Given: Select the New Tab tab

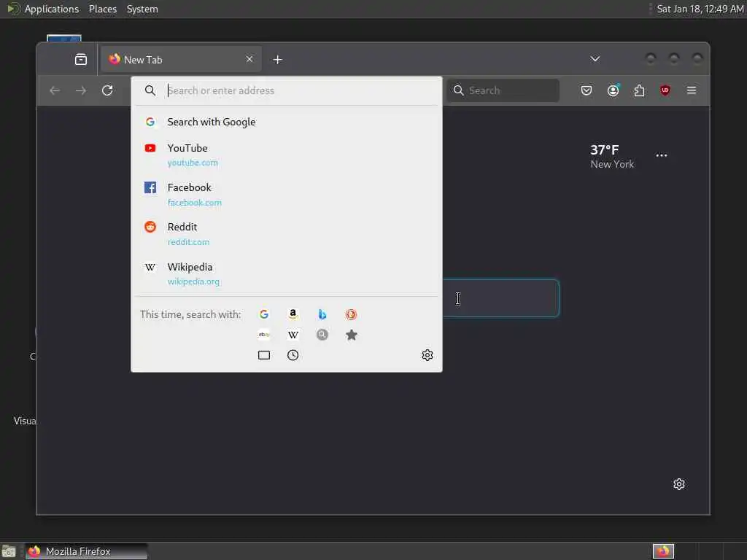Looking at the screenshot, I should coord(181,60).
